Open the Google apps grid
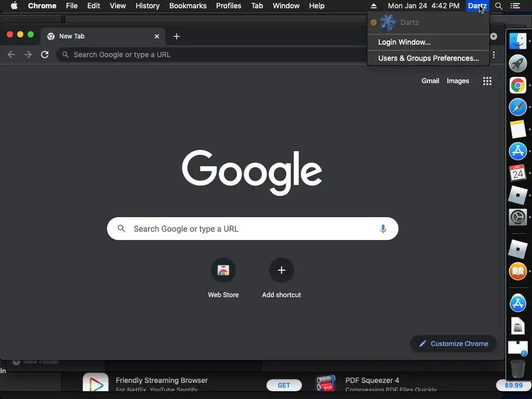Screen dimensions: 532x399 tap(487, 81)
